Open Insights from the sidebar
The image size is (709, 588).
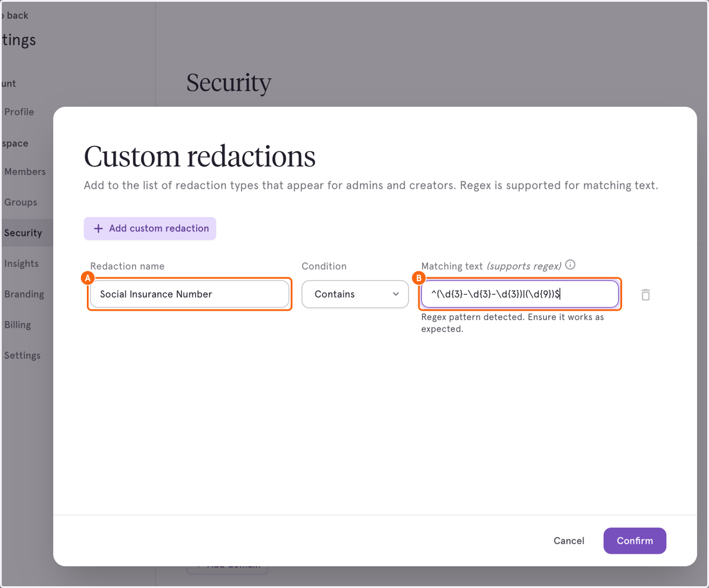[21, 264]
